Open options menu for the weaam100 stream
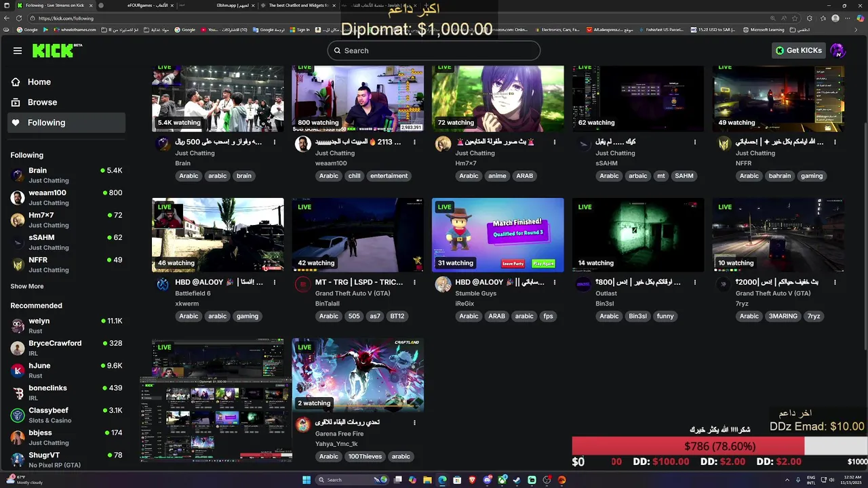Screen dimensions: 868x488 click(x=414, y=142)
